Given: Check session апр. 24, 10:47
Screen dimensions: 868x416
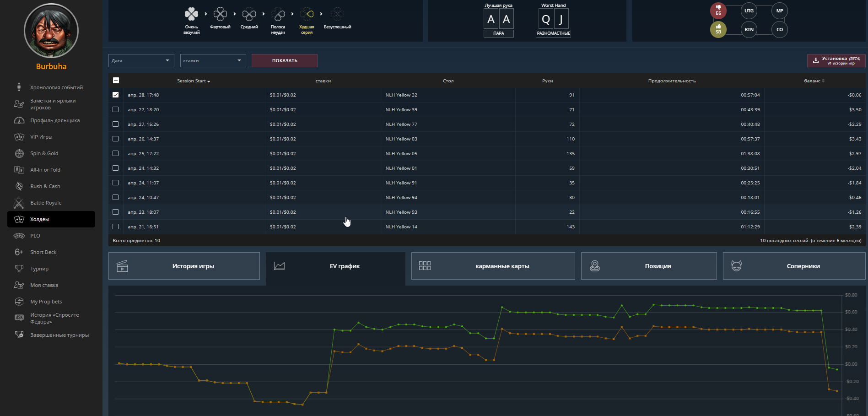Looking at the screenshot, I should coord(115,197).
